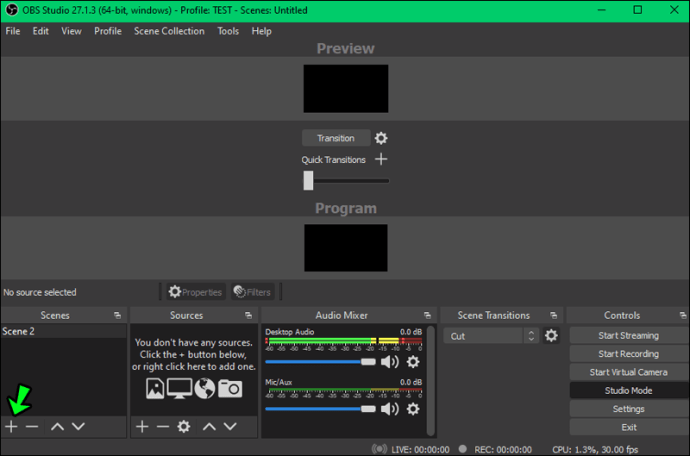
Task: Click the Desktop Audio 0.0 dB value
Action: click(x=411, y=332)
